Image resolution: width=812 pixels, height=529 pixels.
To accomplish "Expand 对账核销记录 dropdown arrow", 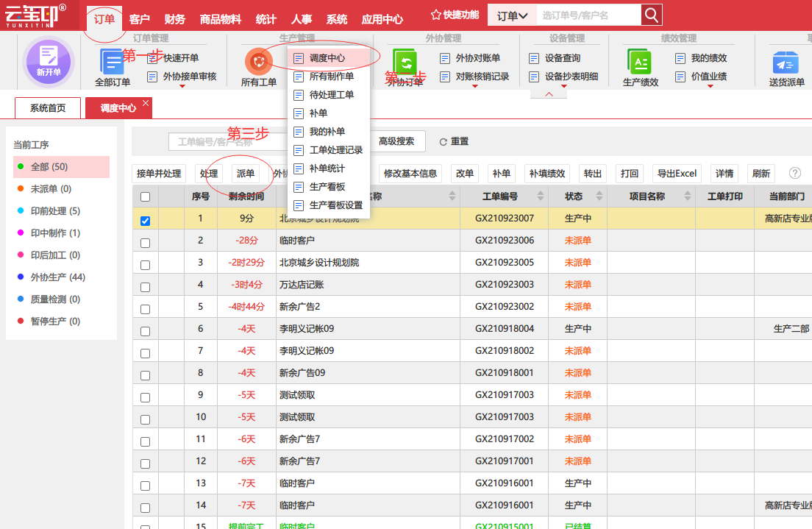I will pos(474,86).
